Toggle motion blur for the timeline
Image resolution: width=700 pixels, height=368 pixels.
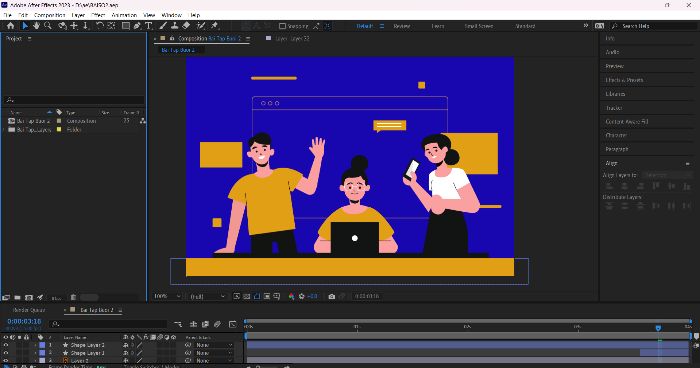217,324
